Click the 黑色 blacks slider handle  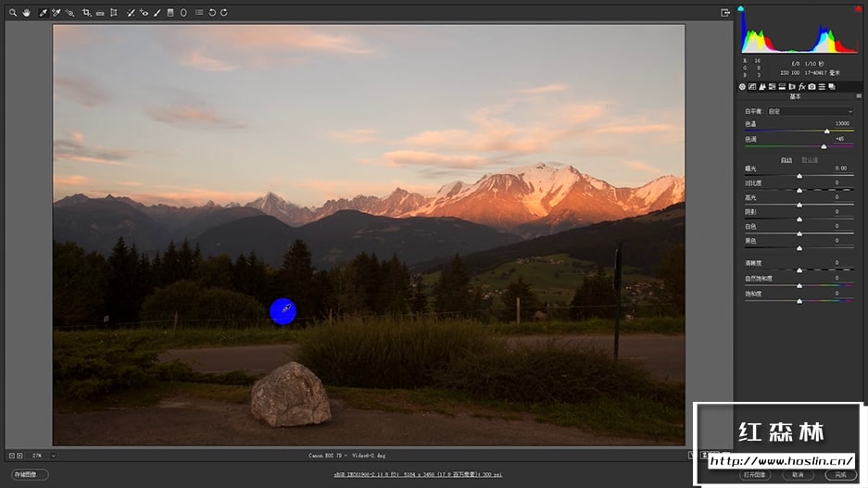coord(799,248)
